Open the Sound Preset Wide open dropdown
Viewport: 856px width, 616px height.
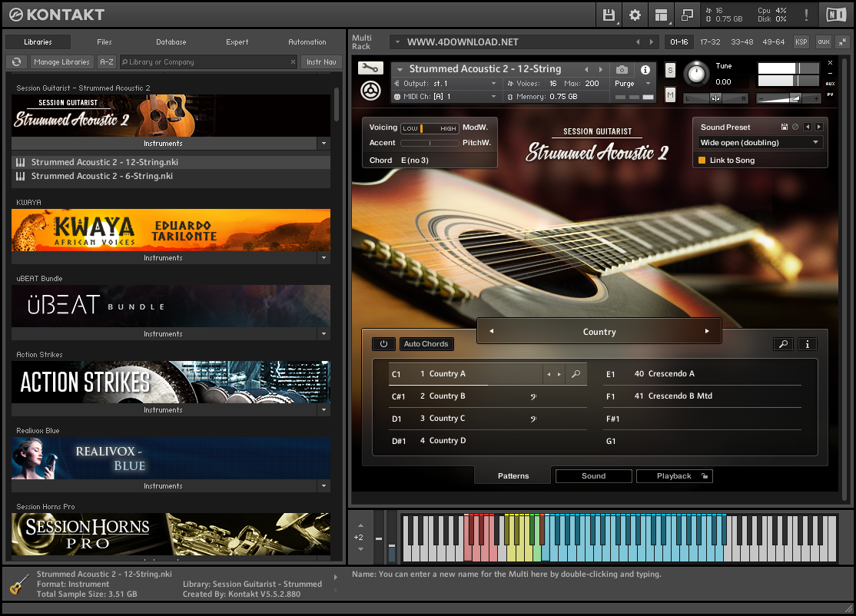pyautogui.click(x=760, y=142)
